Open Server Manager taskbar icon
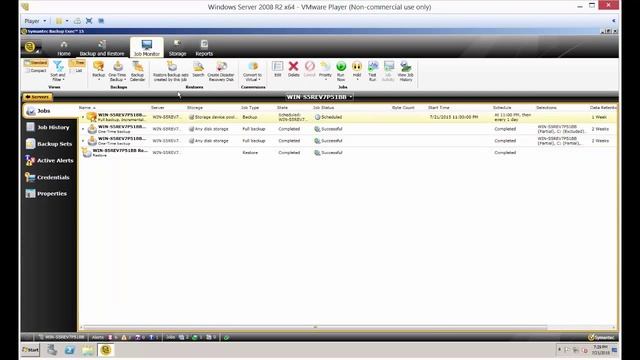640x360 pixels. (52, 350)
